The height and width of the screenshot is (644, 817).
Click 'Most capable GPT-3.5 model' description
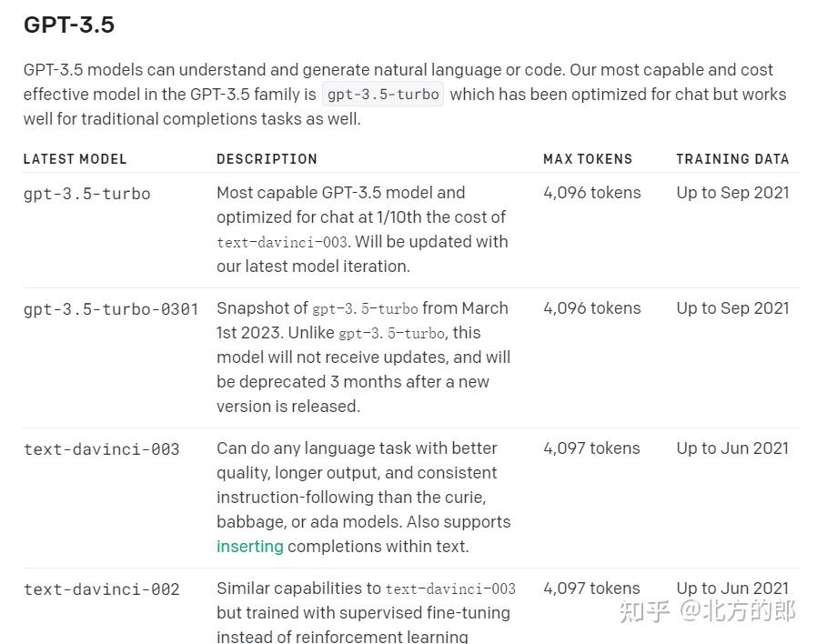[x=340, y=192]
